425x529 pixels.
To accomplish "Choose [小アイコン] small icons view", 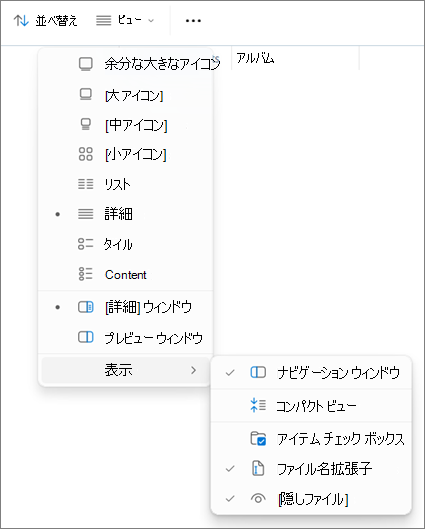I will tap(125, 154).
